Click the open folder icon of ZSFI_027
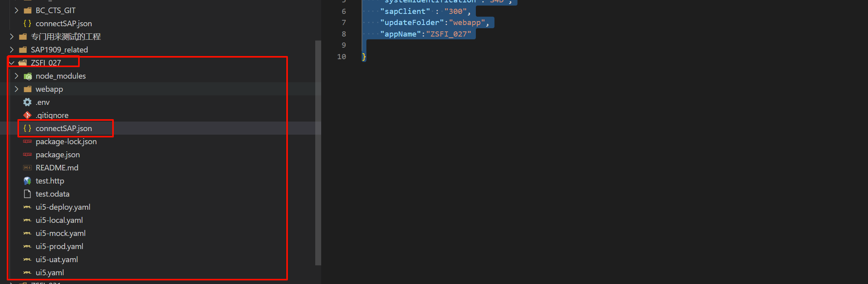 (23, 63)
